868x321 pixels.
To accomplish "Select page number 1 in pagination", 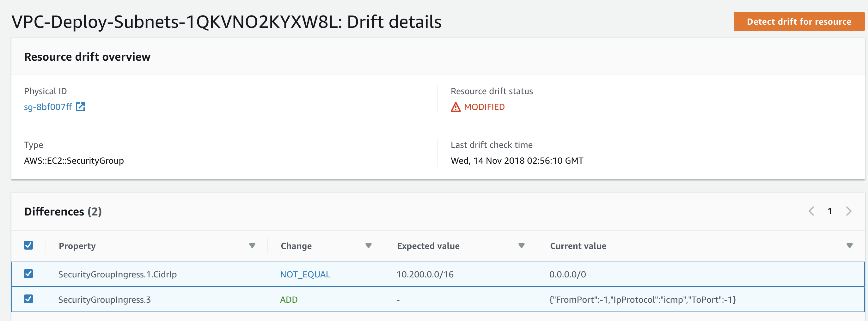I will coord(830,211).
